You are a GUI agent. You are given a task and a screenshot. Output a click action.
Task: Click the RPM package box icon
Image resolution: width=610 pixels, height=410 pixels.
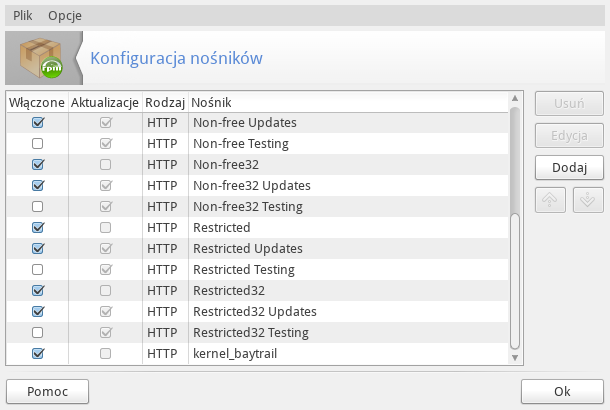pyautogui.click(x=45, y=59)
